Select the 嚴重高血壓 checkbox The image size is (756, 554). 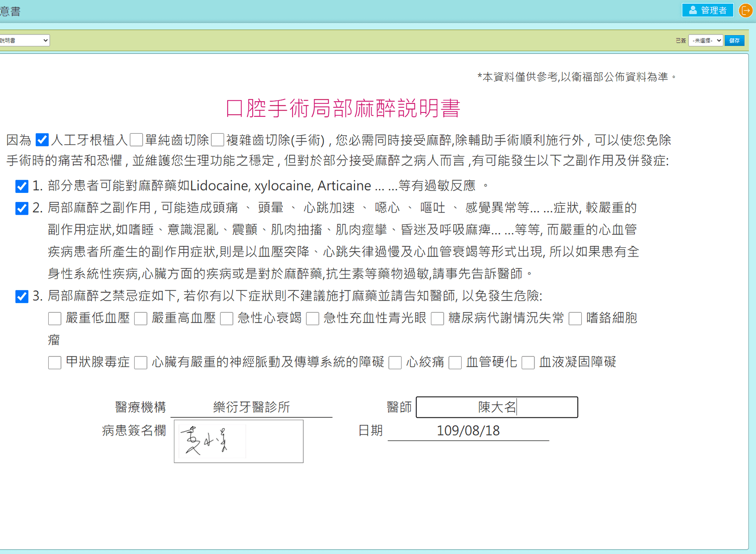point(141,319)
